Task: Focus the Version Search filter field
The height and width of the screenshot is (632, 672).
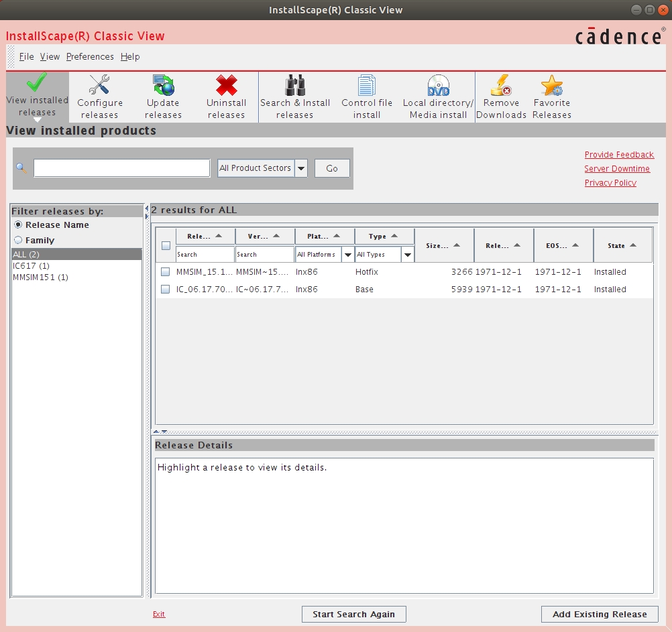Action: 265,255
